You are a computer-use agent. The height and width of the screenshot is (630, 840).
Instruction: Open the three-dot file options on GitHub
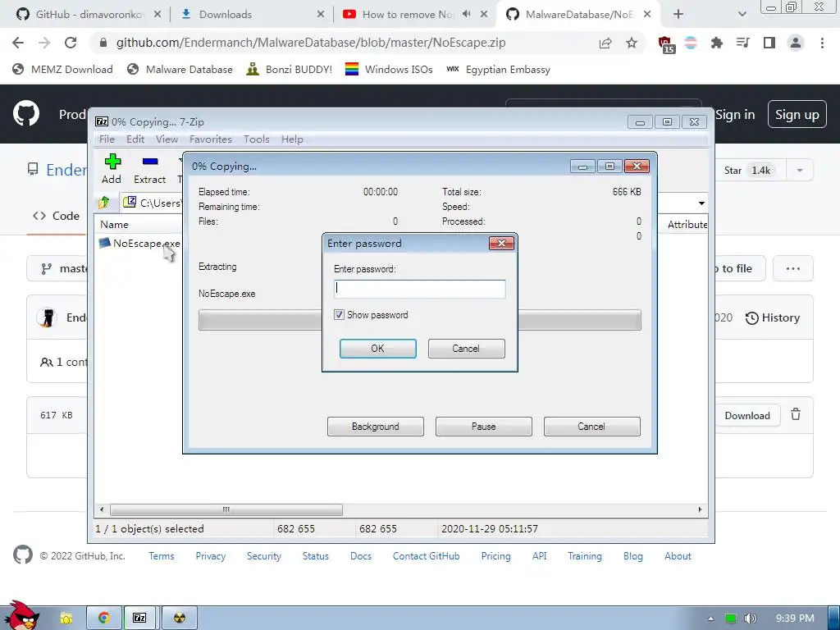coord(793,268)
